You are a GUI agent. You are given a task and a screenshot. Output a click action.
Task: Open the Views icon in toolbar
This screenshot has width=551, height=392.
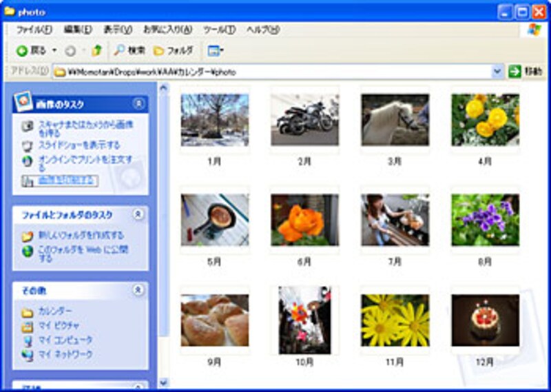pyautogui.click(x=216, y=51)
